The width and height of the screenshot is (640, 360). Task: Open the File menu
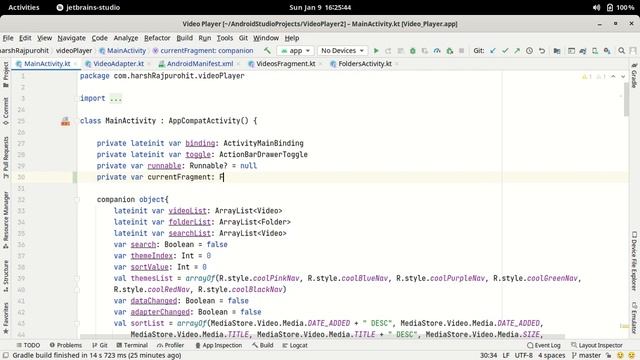pyautogui.click(x=8, y=38)
